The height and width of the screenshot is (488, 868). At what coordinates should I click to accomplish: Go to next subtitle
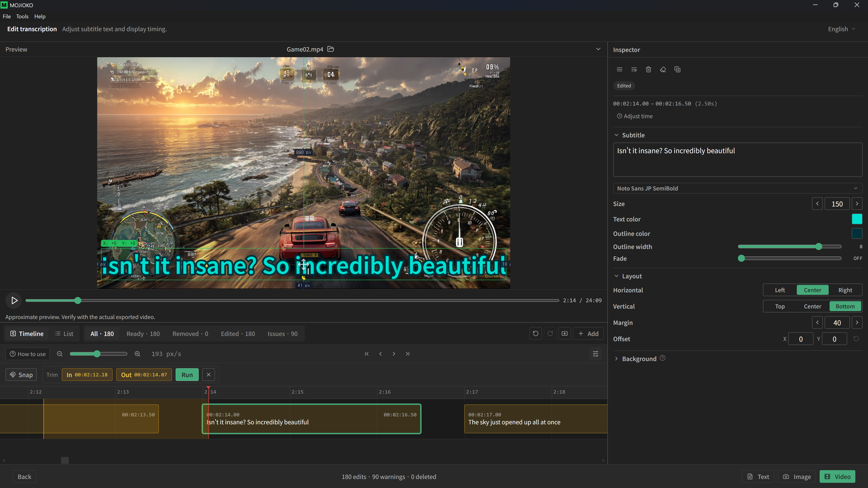(394, 354)
